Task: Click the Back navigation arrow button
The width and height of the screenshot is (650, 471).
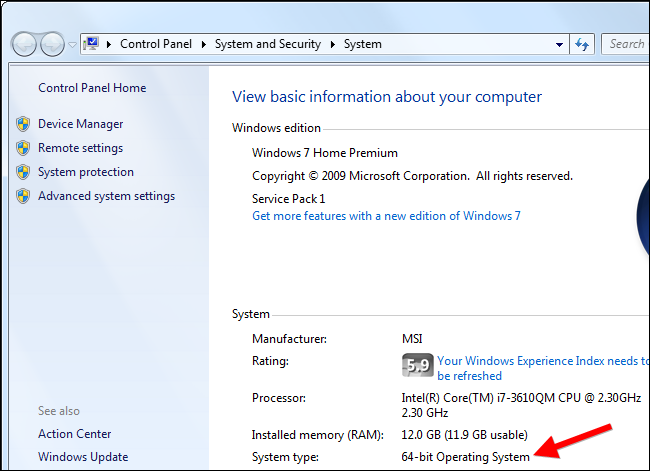Action: pyautogui.click(x=25, y=44)
